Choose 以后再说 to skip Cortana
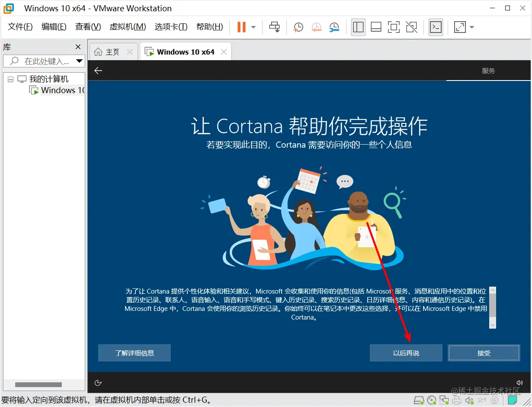 pyautogui.click(x=406, y=353)
